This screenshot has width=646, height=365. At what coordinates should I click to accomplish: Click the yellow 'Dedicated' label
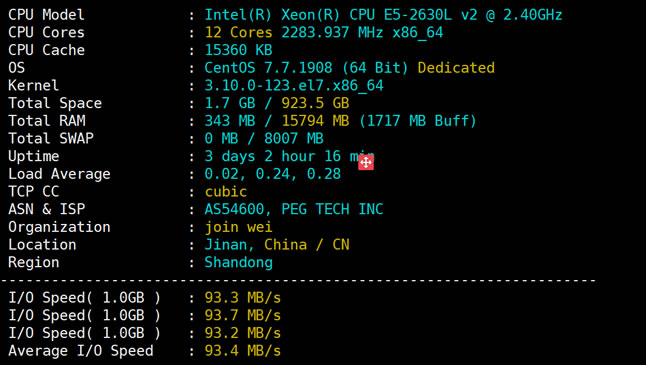(456, 68)
